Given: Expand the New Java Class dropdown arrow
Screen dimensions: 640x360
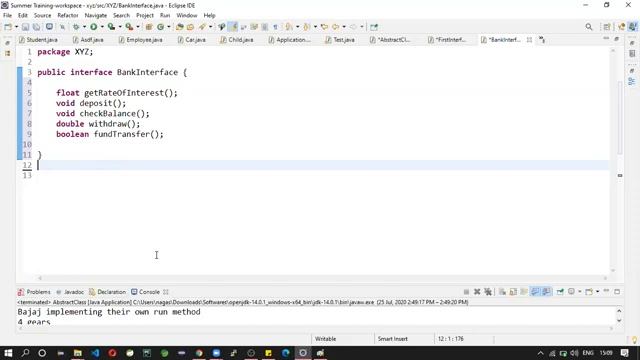Looking at the screenshot, I should pos(169,27).
